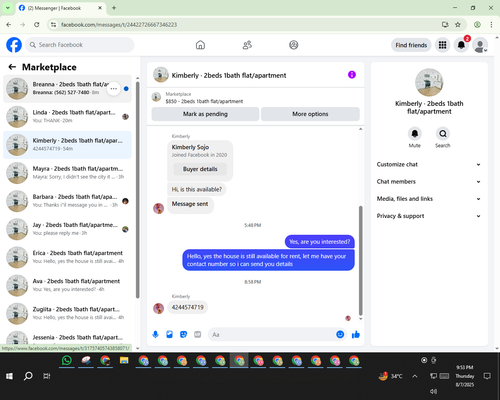Open the Chrome tab search dropdown
The width and height of the screenshot is (500, 400).
(x=8, y=8)
